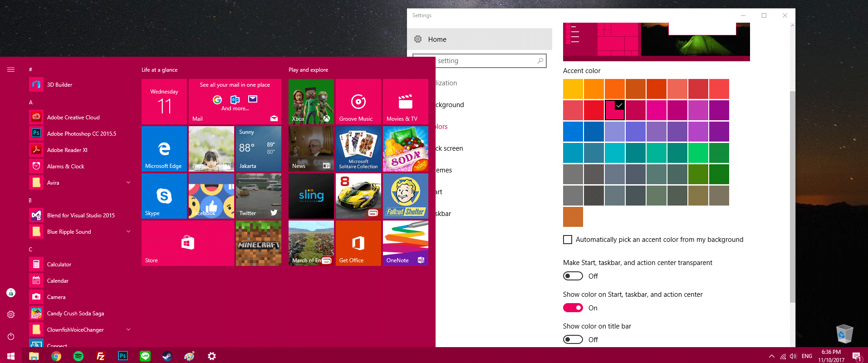Click the Life at a glance group header
Screen dimensions: 868x363
point(159,70)
